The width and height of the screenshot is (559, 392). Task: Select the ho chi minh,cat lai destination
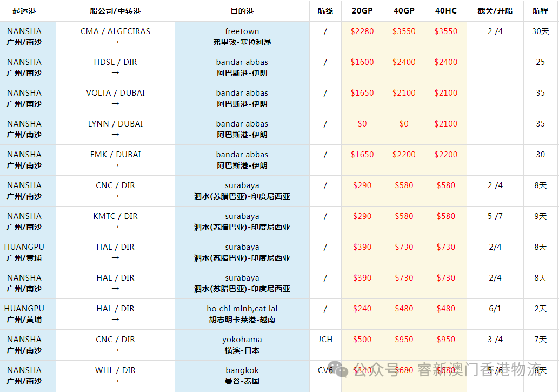[242, 314]
